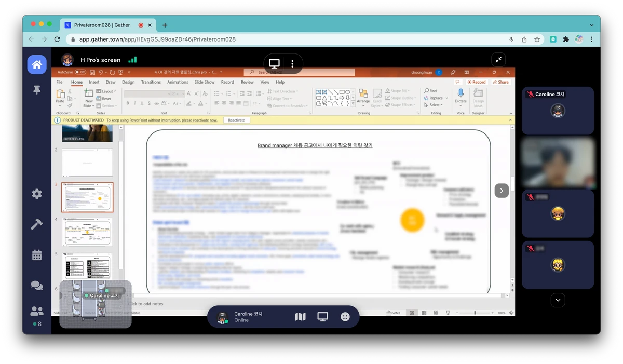Click the Undo arrow in PowerPoint

[x=101, y=72]
